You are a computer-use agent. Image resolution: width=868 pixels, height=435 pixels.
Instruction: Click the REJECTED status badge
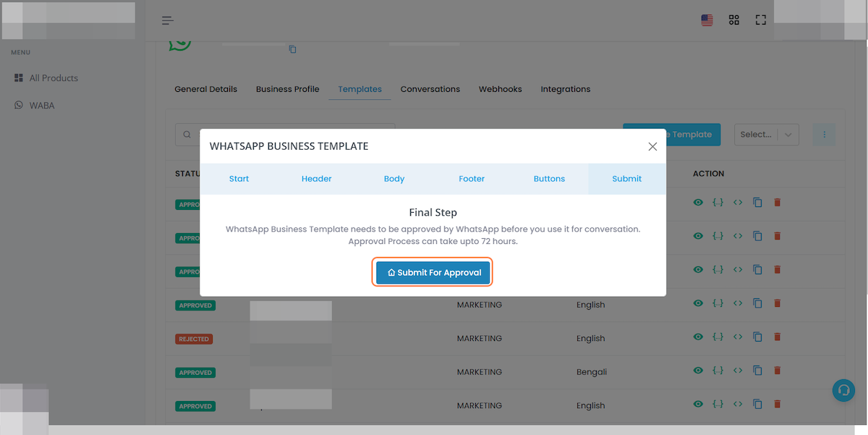(x=194, y=339)
